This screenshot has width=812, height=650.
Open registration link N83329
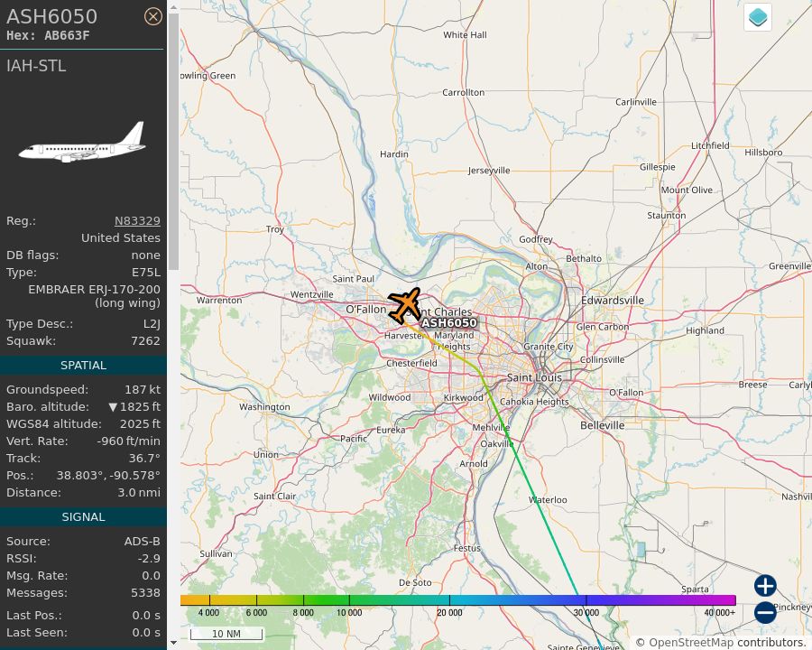point(137,221)
